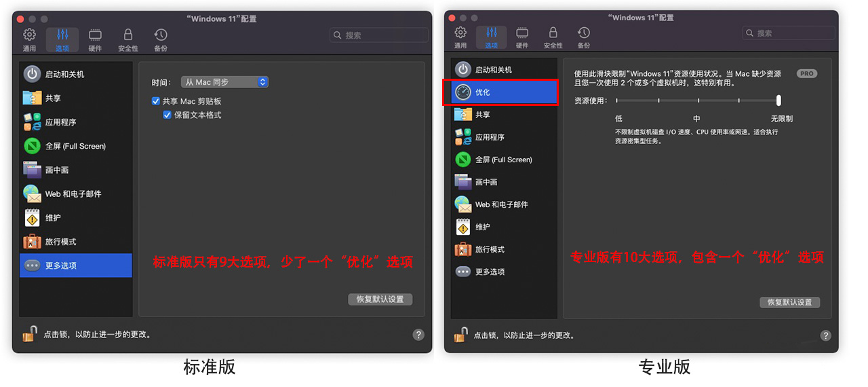Select 旅行模式 in pro edition sidebar
Screen dimensions: 868x387
pyautogui.click(x=504, y=249)
